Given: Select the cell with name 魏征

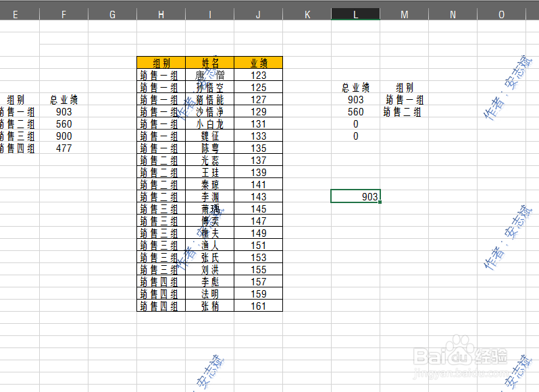Looking at the screenshot, I should (209, 136).
